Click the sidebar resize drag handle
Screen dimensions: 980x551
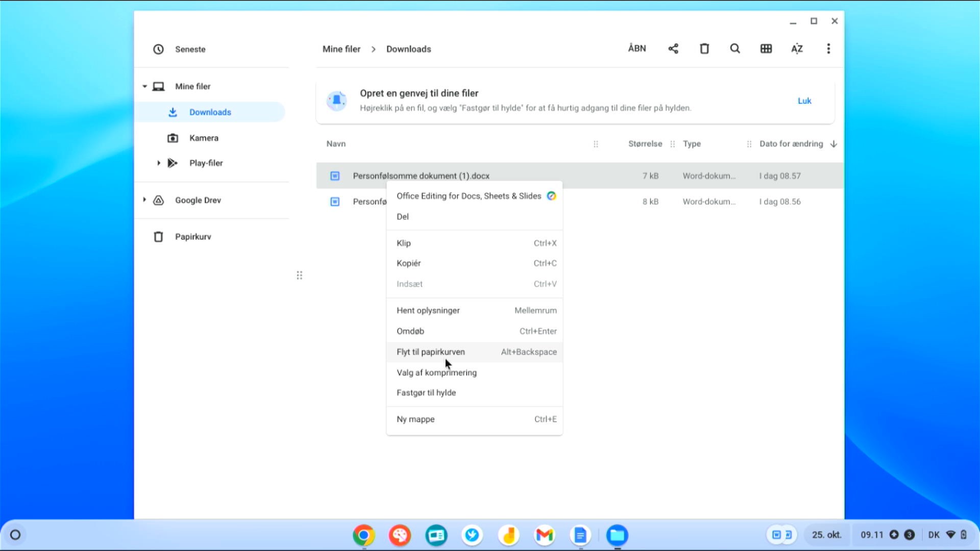(x=300, y=275)
